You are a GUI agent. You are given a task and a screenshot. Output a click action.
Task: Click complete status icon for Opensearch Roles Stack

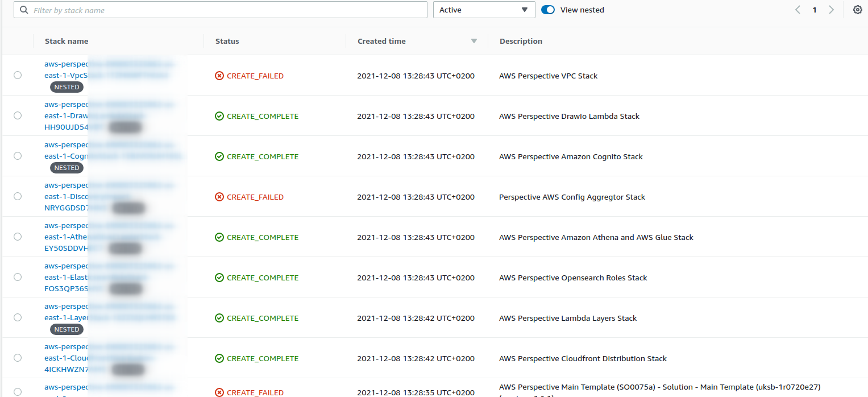[x=219, y=278]
